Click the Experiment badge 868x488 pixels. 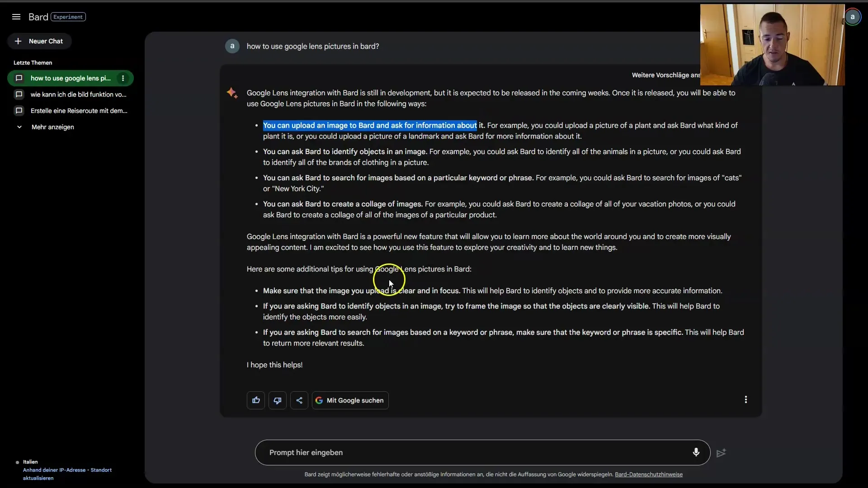click(68, 17)
